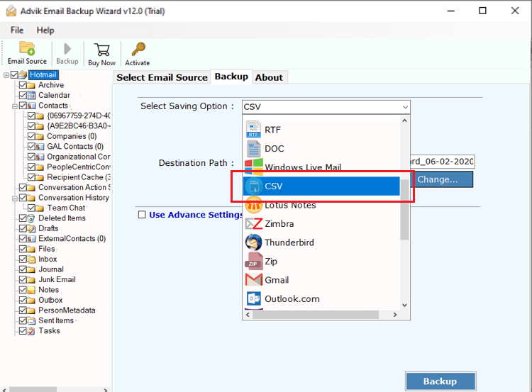Viewport: 532px width, 392px height.
Task: Switch to the About tab
Action: point(269,77)
